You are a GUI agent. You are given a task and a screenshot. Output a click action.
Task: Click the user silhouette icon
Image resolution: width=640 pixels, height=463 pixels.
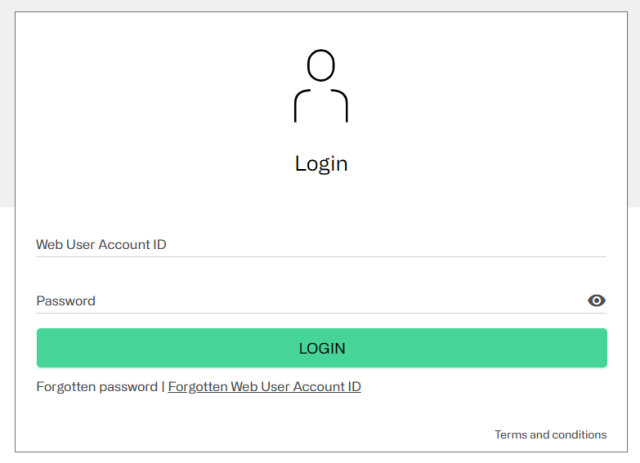coord(321,86)
